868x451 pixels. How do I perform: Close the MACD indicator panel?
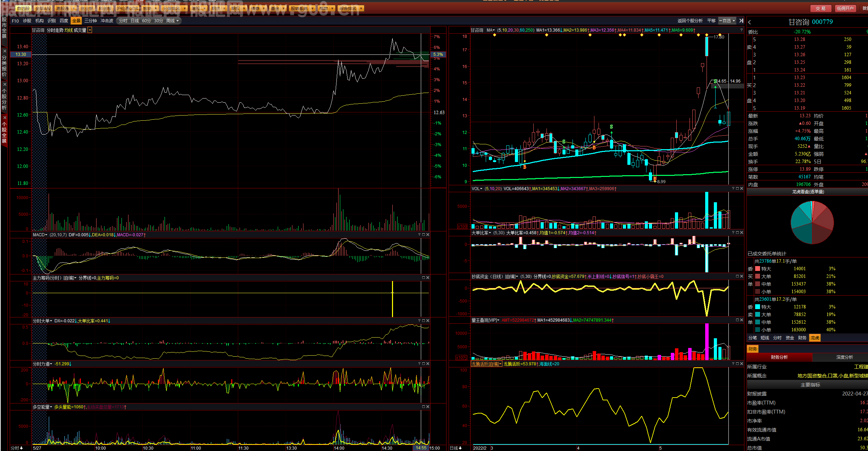pyautogui.click(x=428, y=235)
